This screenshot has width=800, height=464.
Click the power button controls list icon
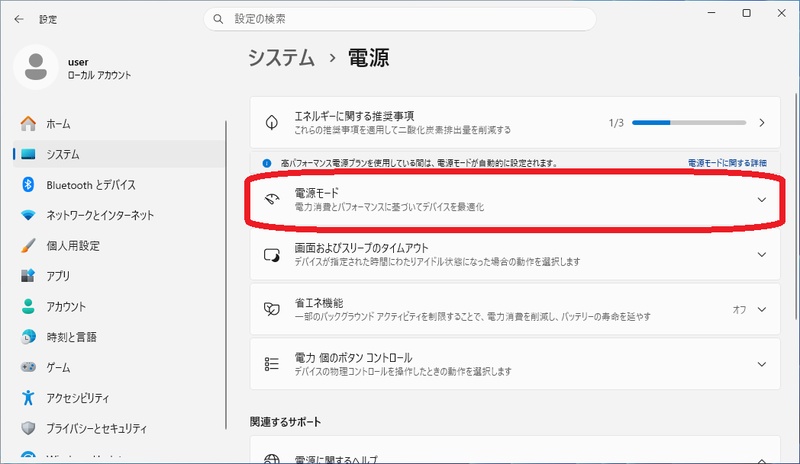pos(271,364)
